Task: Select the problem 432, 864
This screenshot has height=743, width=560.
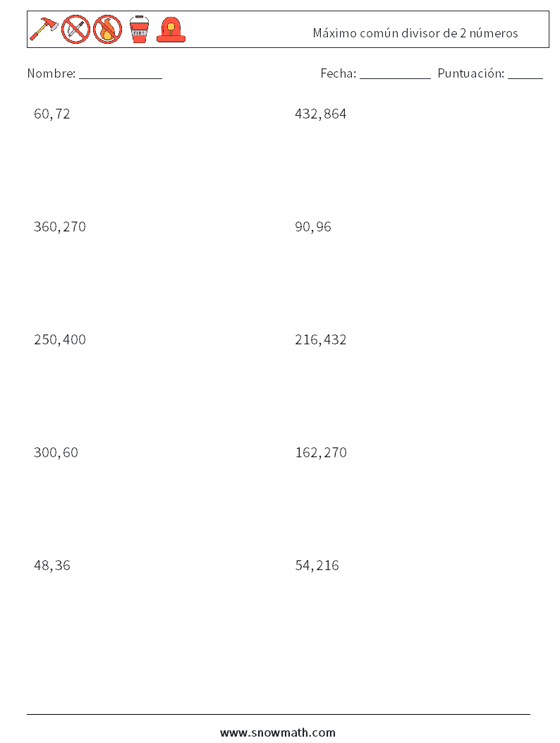Action: [x=321, y=114]
